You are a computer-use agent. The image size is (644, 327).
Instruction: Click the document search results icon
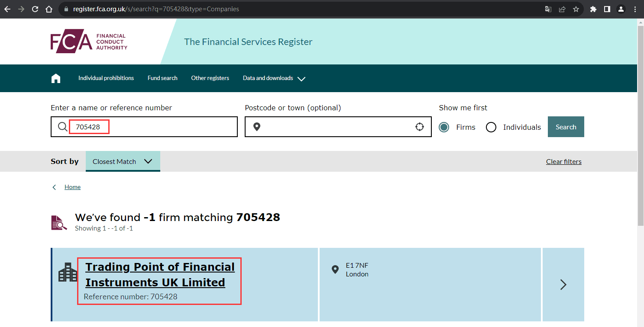59,222
